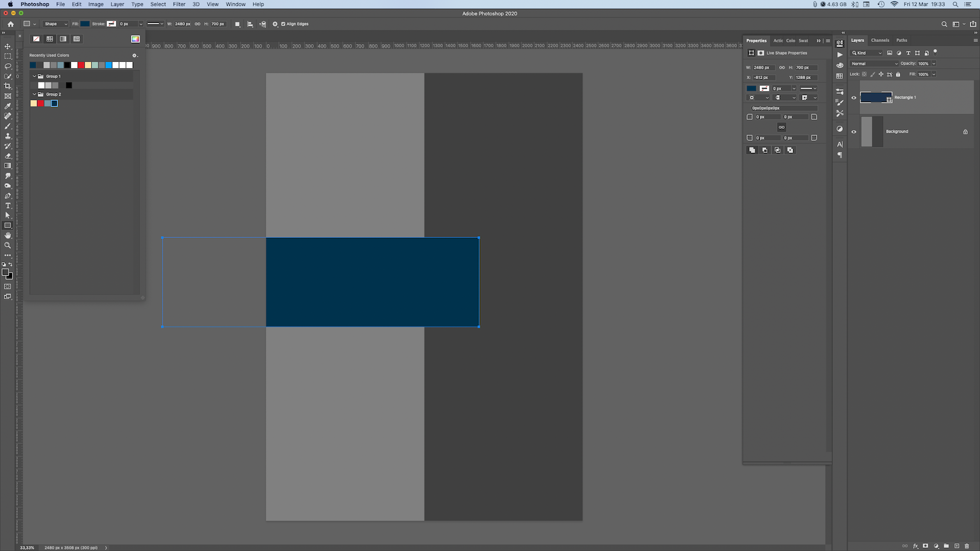Toggle Lock position in Layers panel

pos(881,75)
